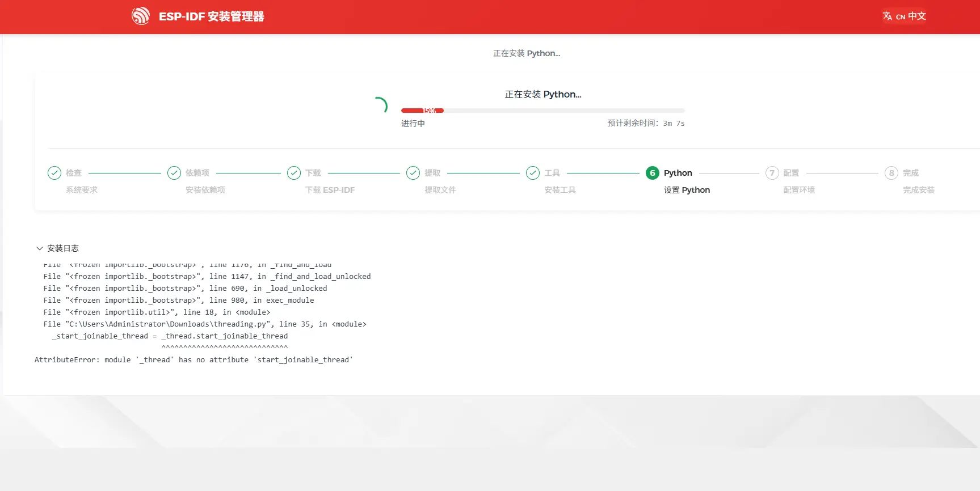980x491 pixels.
Task: Click the 进行中 status text
Action: [x=413, y=124]
